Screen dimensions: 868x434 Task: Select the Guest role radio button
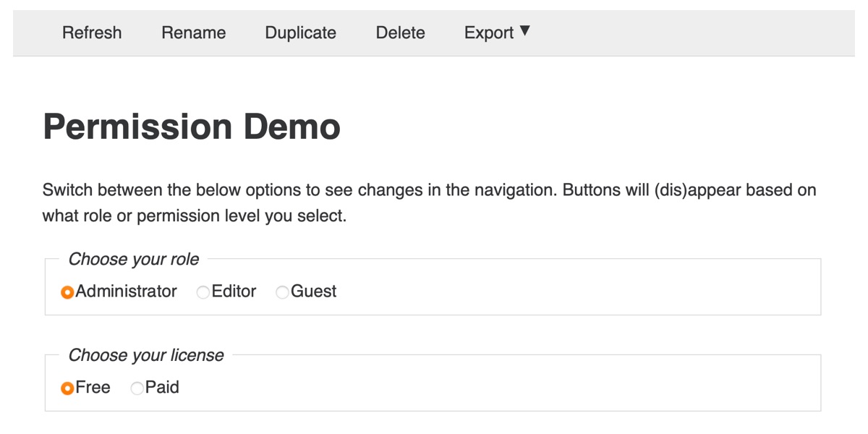tap(282, 292)
